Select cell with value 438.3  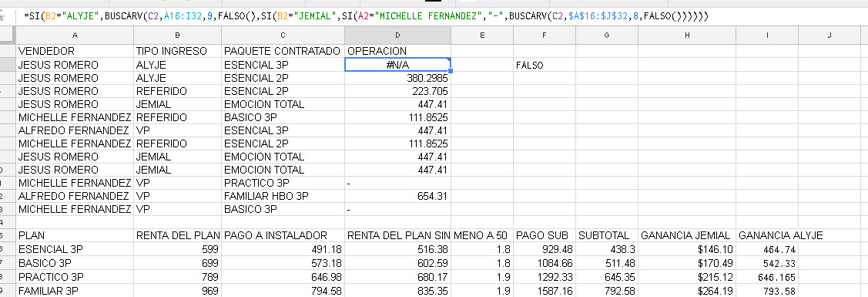607,249
